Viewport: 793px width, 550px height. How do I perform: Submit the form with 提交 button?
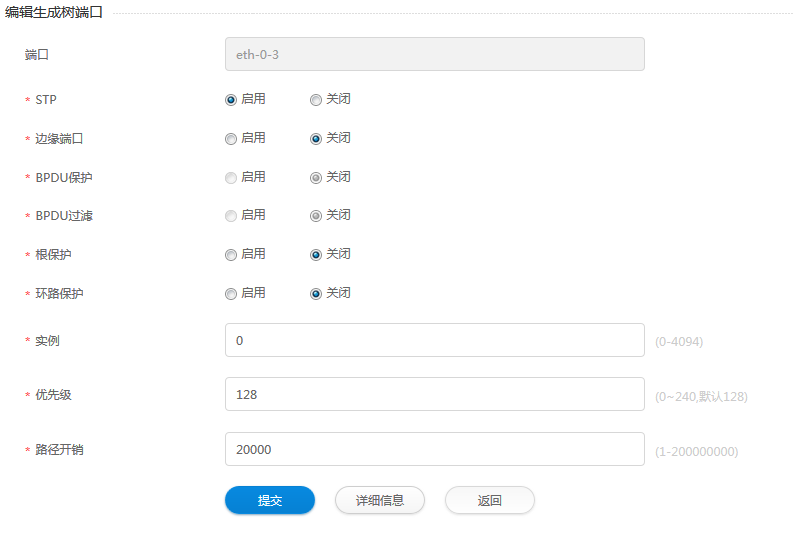[270, 500]
